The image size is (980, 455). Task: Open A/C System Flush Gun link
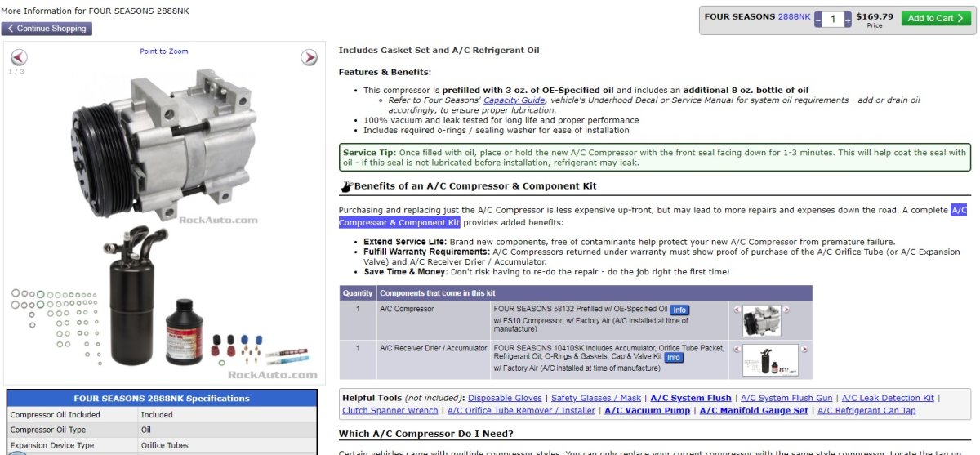coord(786,398)
